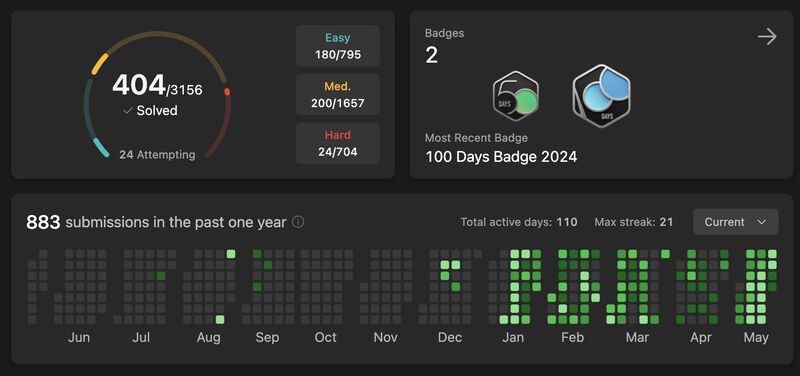Click the submissions info circle icon
This screenshot has width=800, height=376.
click(x=298, y=222)
